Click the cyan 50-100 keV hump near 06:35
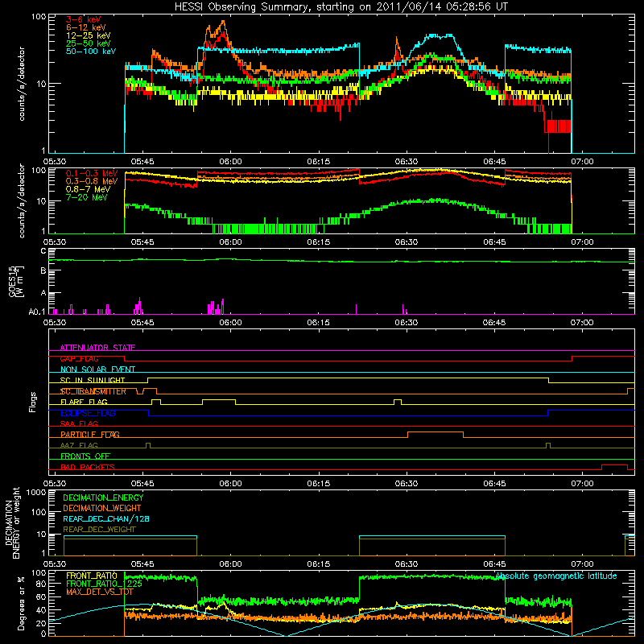 (439, 36)
